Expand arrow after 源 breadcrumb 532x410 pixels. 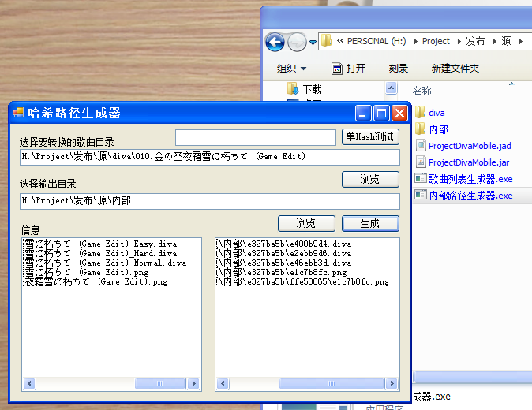tap(520, 41)
